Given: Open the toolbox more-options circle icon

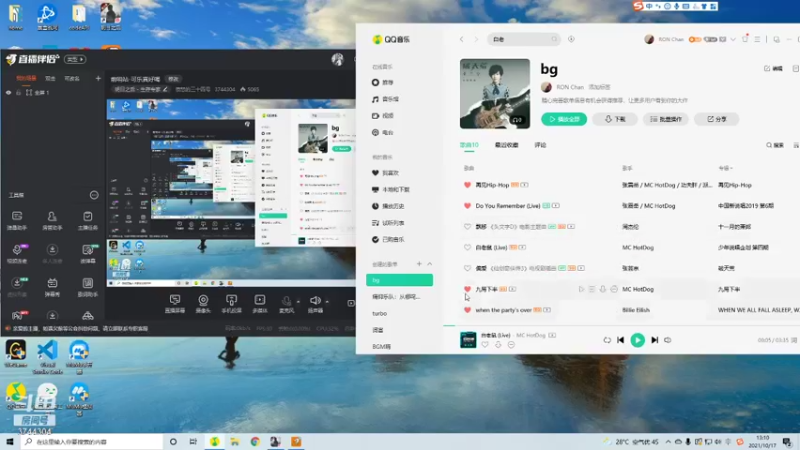Looking at the screenshot, I should tap(94, 195).
